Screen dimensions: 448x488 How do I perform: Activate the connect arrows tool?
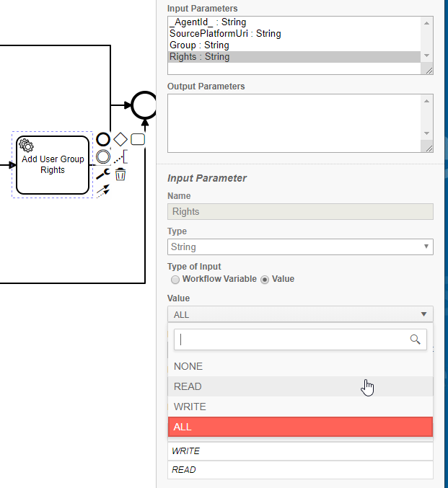tap(103, 190)
